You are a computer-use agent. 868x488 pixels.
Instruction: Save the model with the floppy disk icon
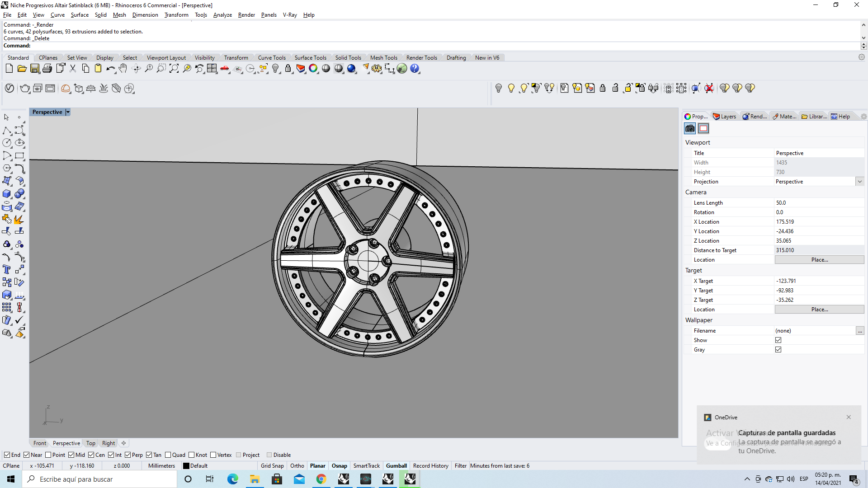click(x=35, y=69)
